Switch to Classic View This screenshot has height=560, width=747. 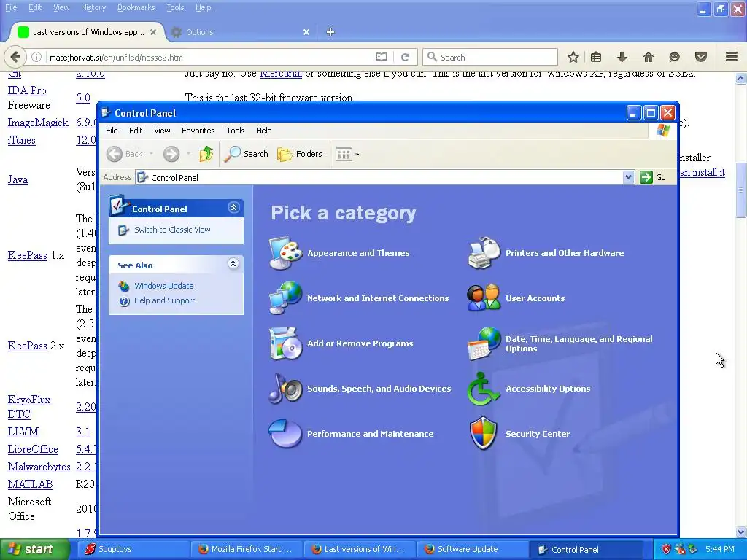[172, 230]
